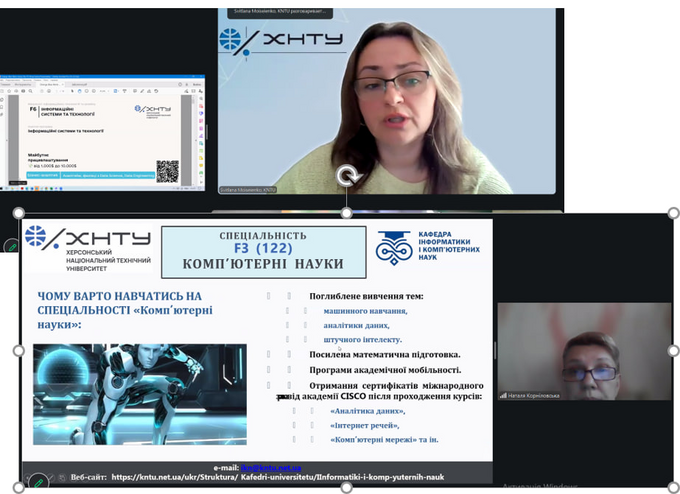The width and height of the screenshot is (680, 494).
Task: Click the Кафедра інформатики graduation cap logo
Action: tap(394, 247)
